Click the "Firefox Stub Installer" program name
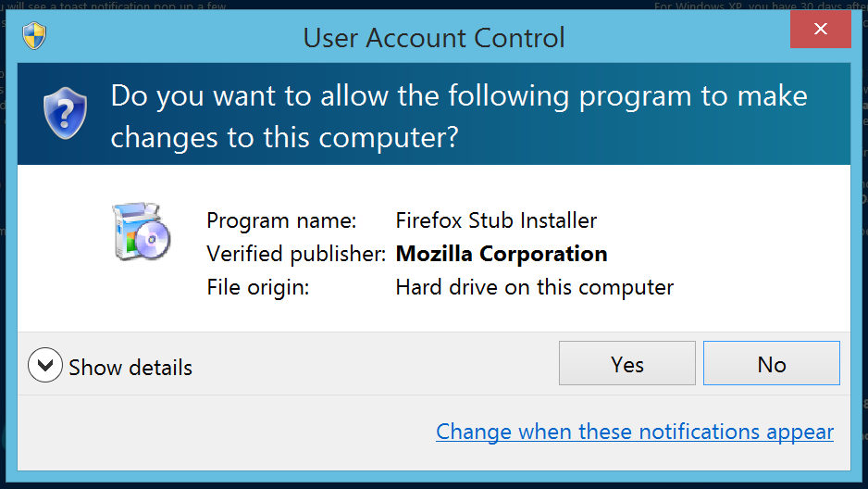The image size is (868, 489). (496, 220)
